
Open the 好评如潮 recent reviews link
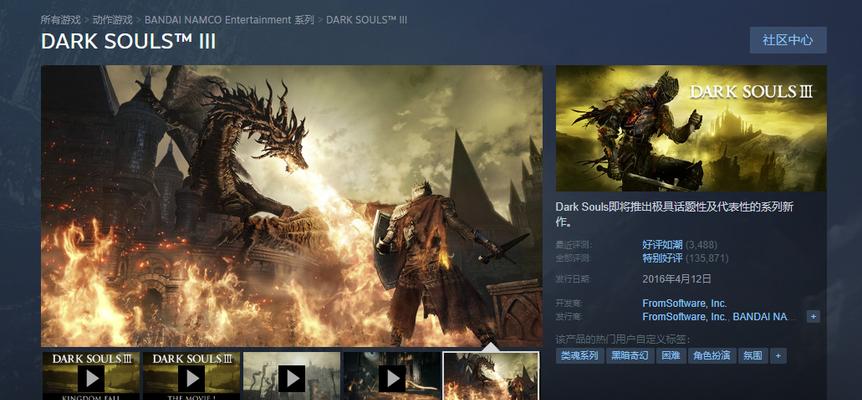662,245
